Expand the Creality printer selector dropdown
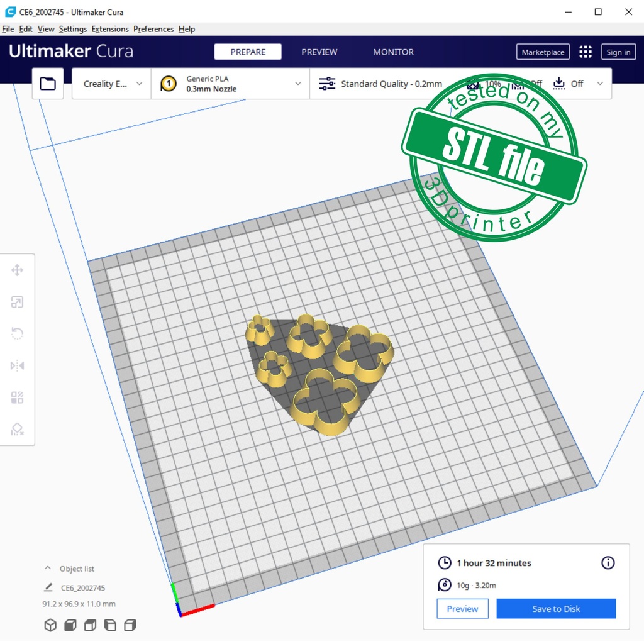 112,84
